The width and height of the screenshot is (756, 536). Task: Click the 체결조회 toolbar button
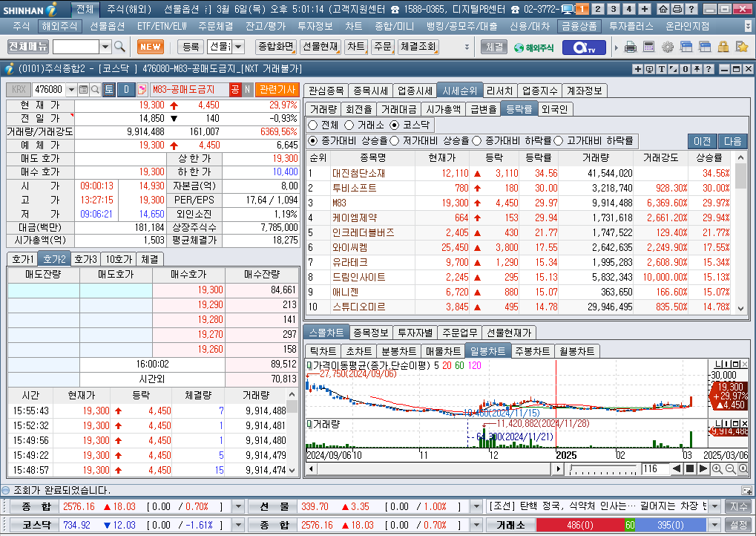click(418, 47)
